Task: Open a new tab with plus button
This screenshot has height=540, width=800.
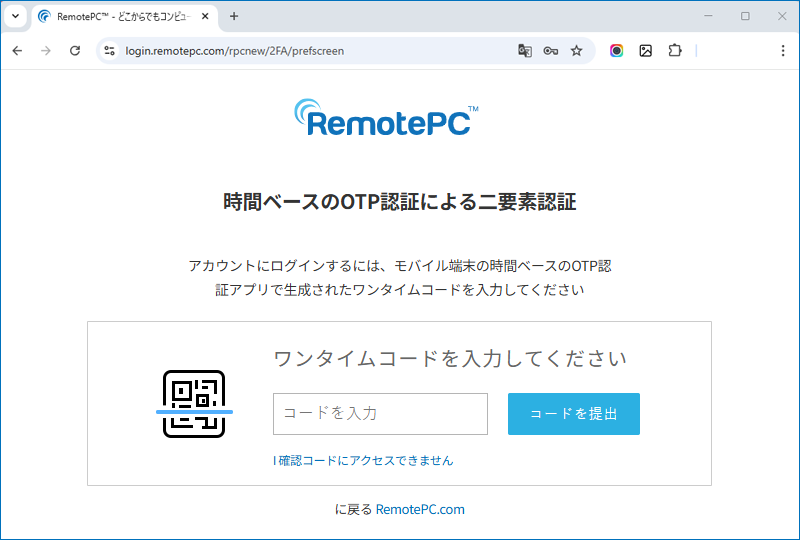Action: [234, 16]
